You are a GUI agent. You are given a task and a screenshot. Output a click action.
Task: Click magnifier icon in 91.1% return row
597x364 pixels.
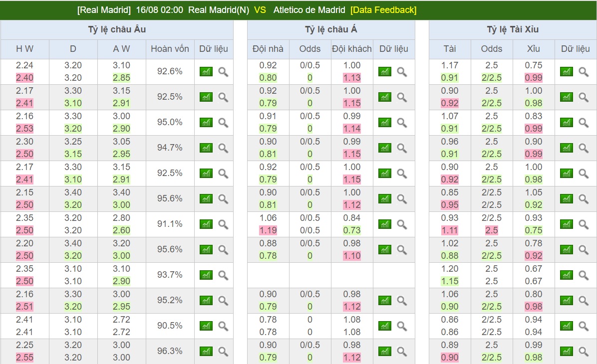tap(223, 224)
